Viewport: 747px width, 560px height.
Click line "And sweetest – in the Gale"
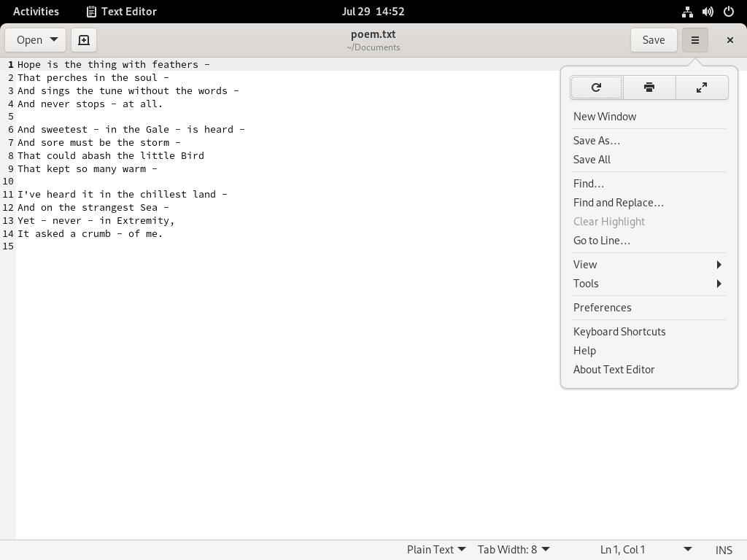tap(131, 130)
